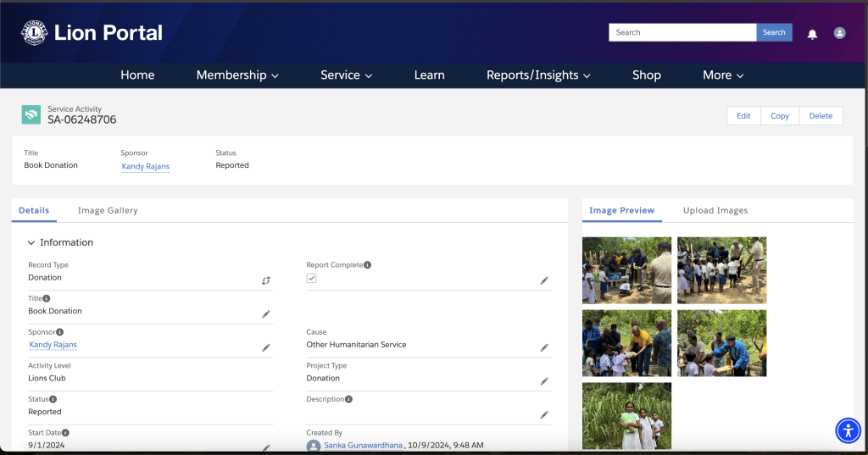Image resolution: width=868 pixels, height=455 pixels.
Task: Open the second preview image of children lined up
Action: click(722, 270)
